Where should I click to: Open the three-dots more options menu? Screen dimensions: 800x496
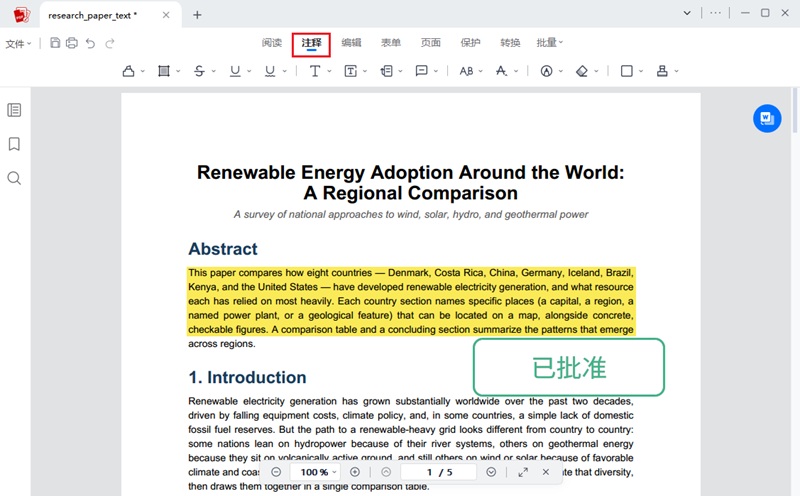pyautogui.click(x=715, y=13)
